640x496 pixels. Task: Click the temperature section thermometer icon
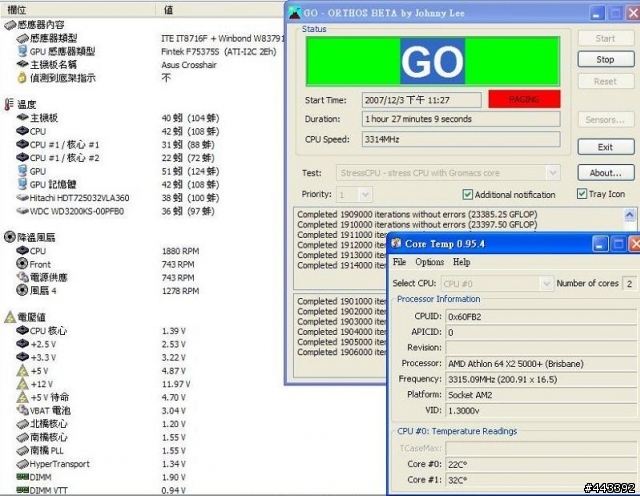(x=9, y=105)
